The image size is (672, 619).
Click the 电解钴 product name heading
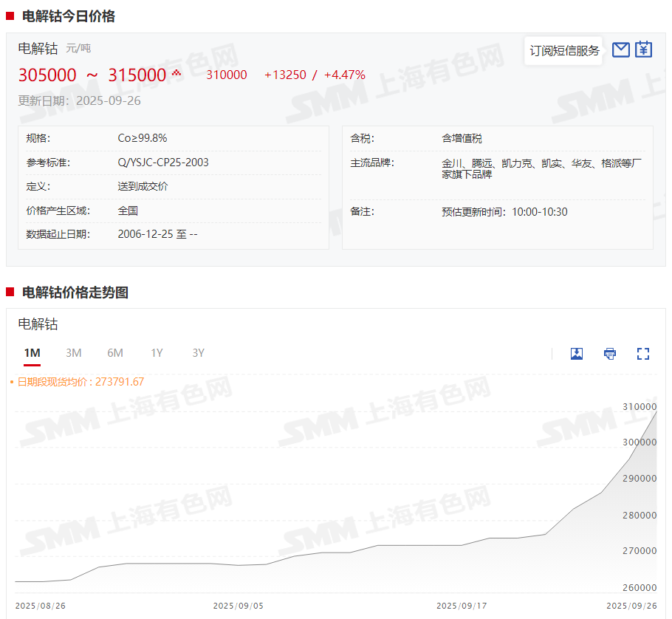coord(38,49)
